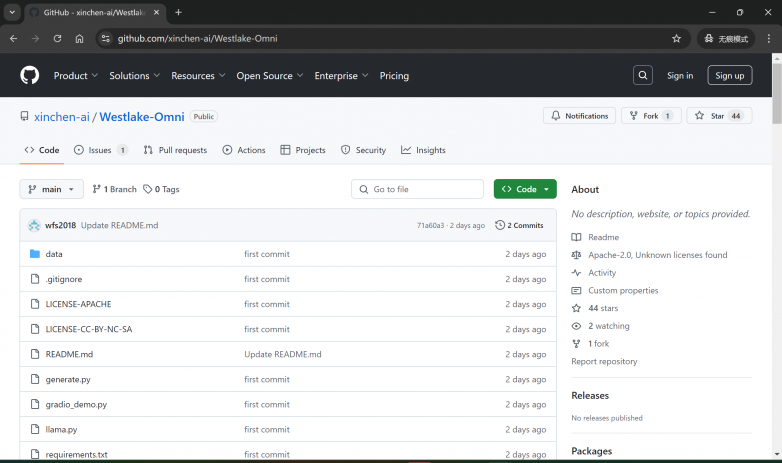
Task: Go to the browser home icon
Action: (79, 38)
